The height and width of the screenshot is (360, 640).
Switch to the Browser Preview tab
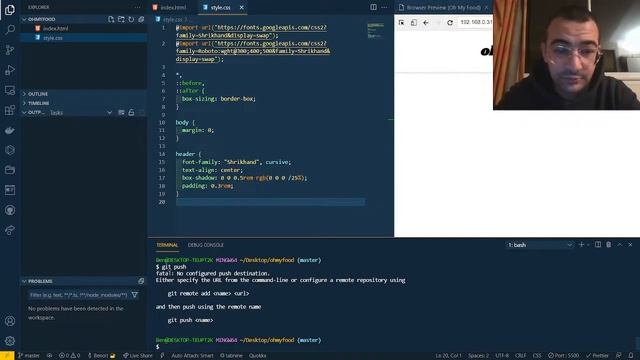[443, 7]
